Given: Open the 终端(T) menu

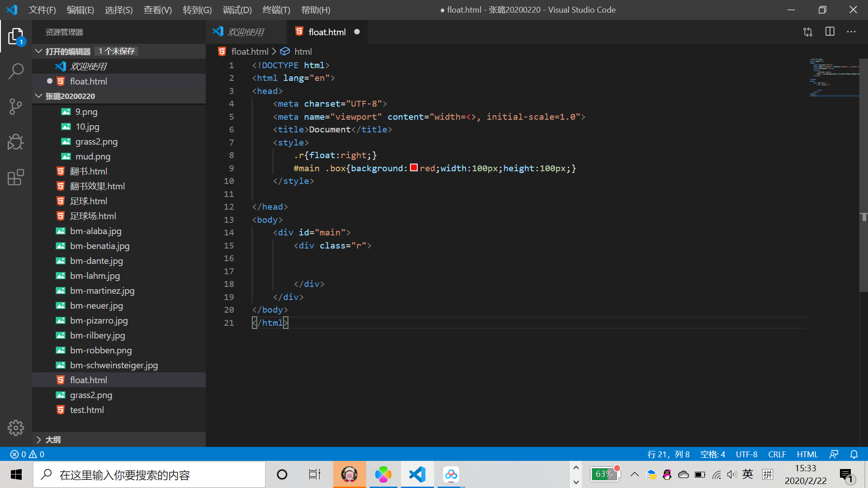Looking at the screenshot, I should click(276, 10).
